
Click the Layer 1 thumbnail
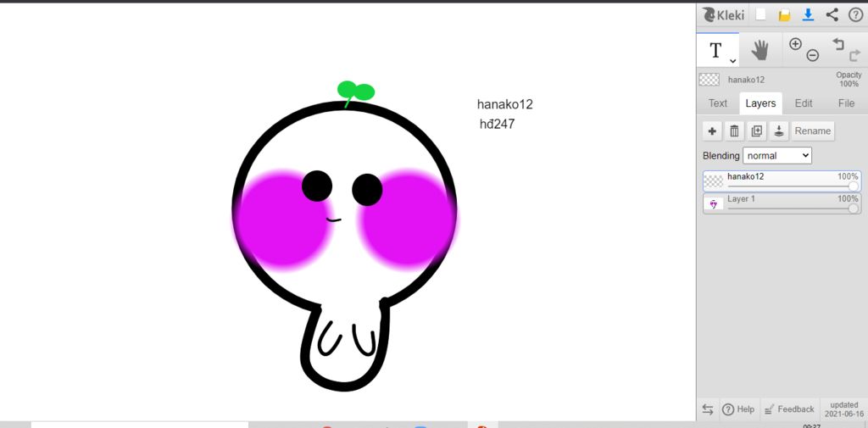point(714,203)
